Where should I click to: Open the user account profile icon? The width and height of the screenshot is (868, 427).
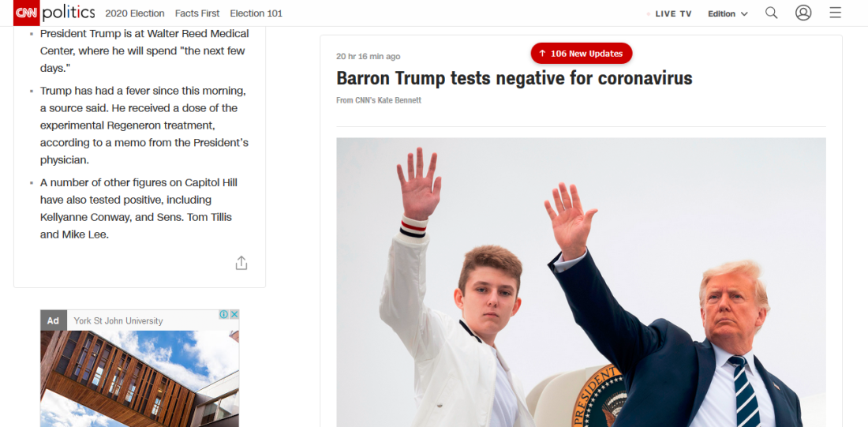coord(803,13)
